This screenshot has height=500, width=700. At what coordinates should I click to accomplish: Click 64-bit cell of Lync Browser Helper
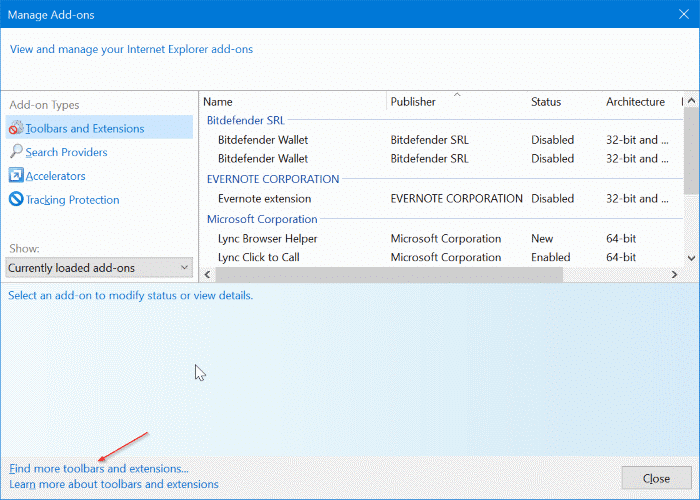621,239
